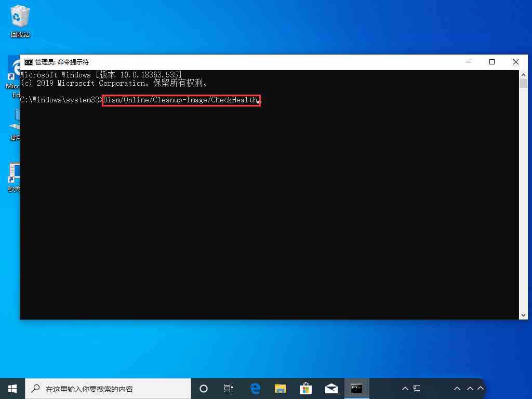Screen dimensions: 532x399
Task: Click the console vertical scrollbar thumb
Action: 523,84
